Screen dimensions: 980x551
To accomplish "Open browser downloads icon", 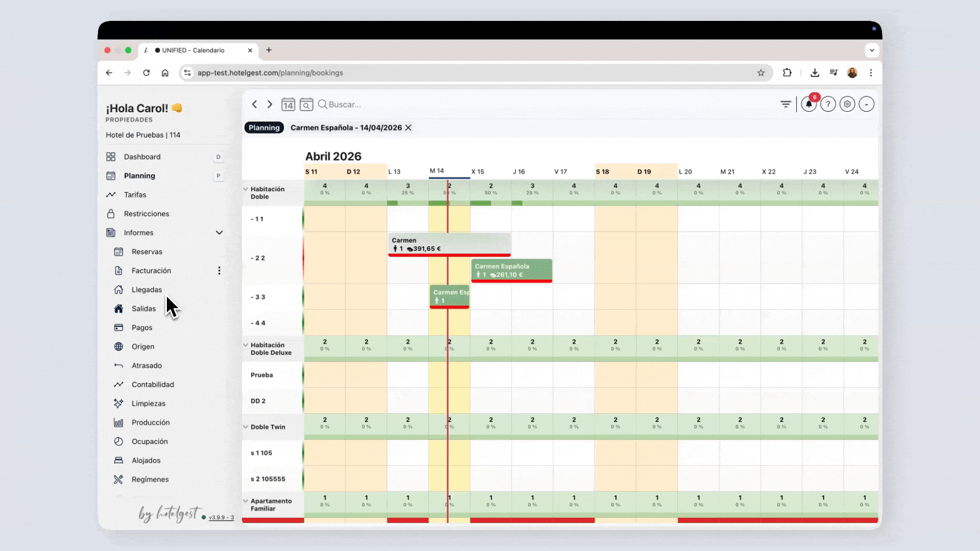I will point(815,73).
